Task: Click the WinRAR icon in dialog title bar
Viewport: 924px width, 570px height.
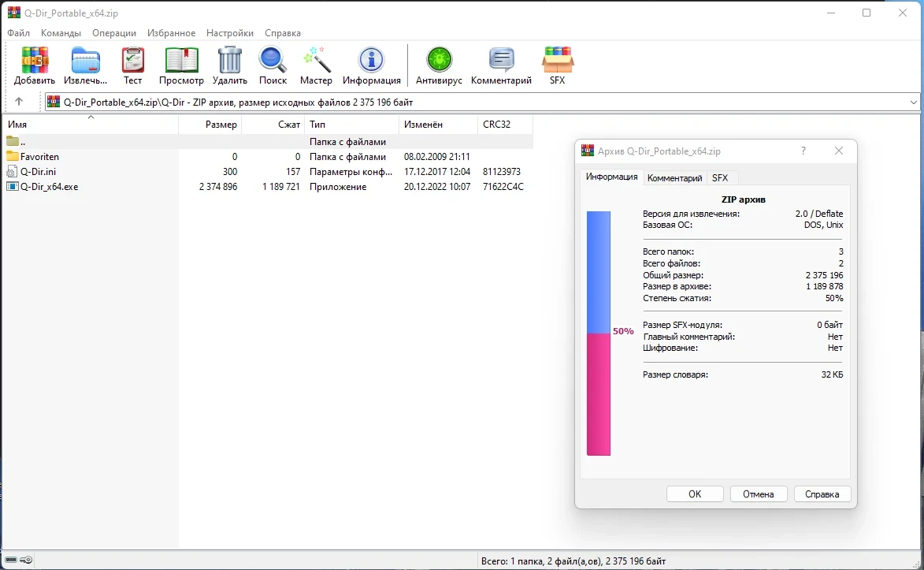Action: click(x=588, y=151)
